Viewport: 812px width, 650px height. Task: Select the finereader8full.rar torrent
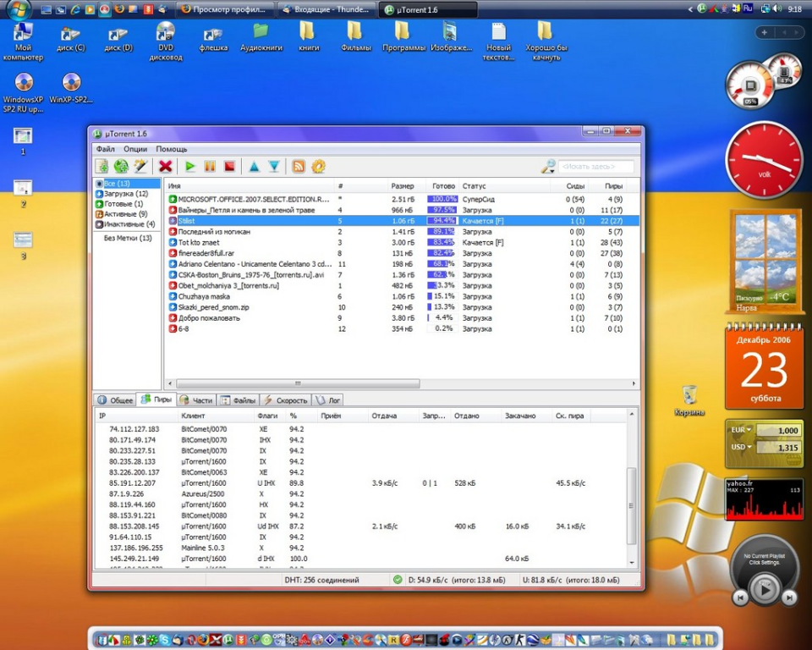(402, 253)
